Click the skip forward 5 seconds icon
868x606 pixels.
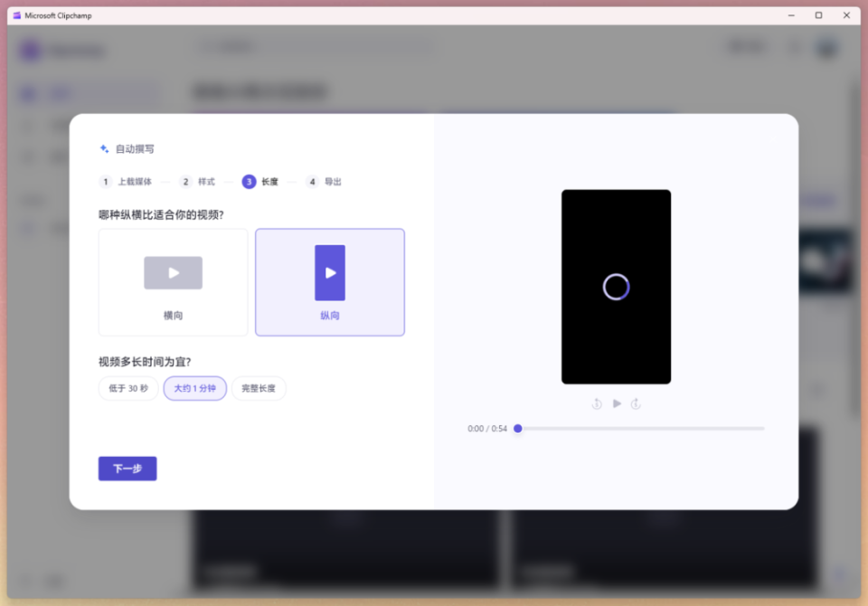click(x=636, y=404)
